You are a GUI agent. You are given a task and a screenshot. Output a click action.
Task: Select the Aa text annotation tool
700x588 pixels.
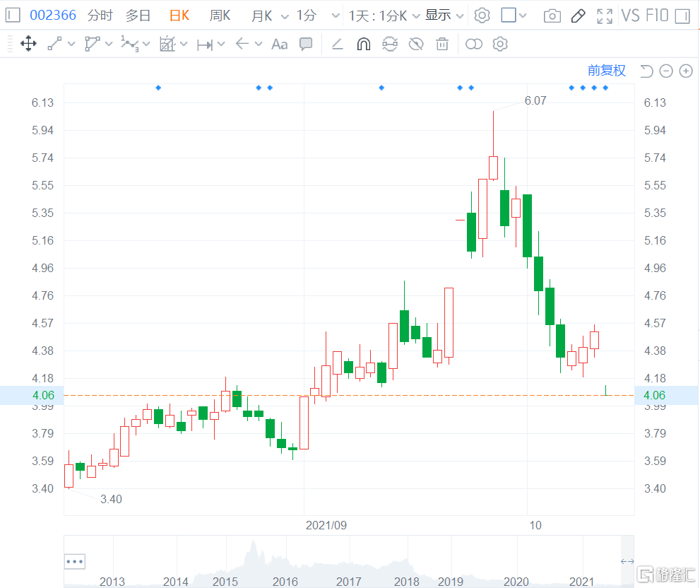click(x=280, y=45)
